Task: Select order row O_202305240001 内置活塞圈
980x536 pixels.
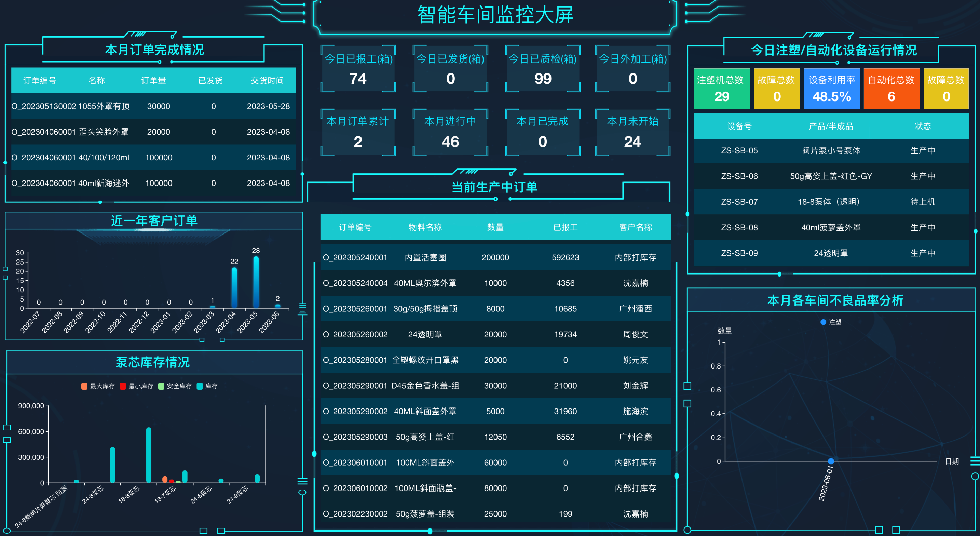Action: (x=494, y=257)
